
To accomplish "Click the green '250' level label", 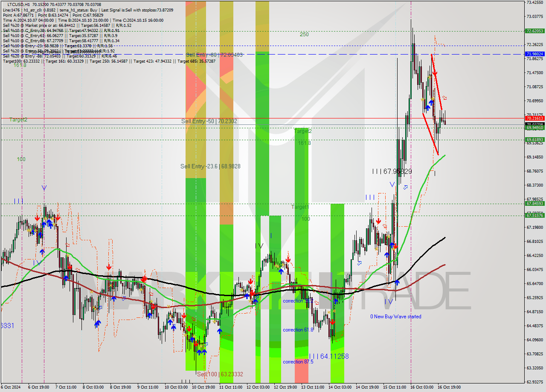I will [x=304, y=34].
